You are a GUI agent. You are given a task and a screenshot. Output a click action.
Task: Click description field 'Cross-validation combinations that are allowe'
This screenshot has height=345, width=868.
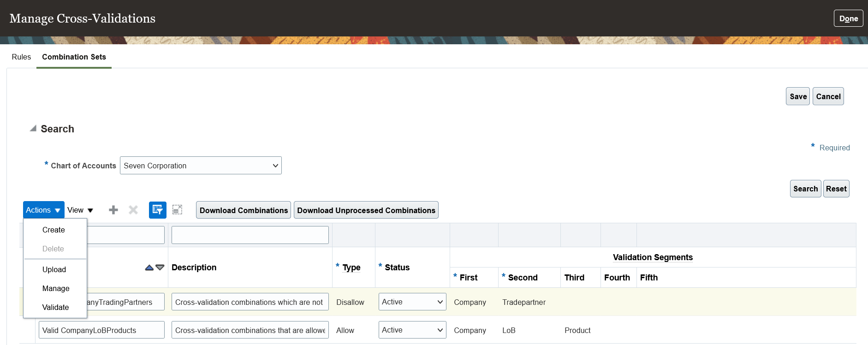point(250,330)
